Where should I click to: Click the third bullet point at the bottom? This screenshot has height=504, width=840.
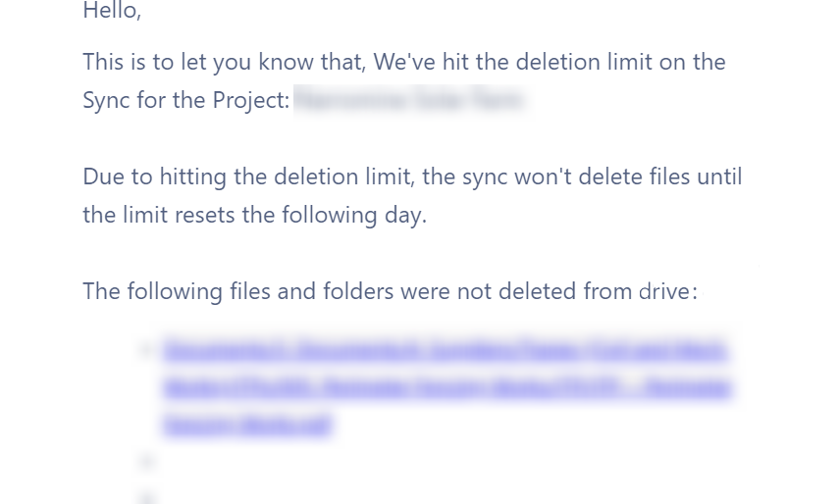[x=147, y=496]
